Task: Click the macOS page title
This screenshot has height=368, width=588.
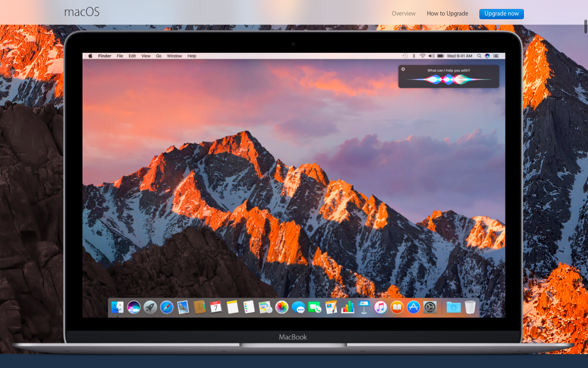Action: 82,12
